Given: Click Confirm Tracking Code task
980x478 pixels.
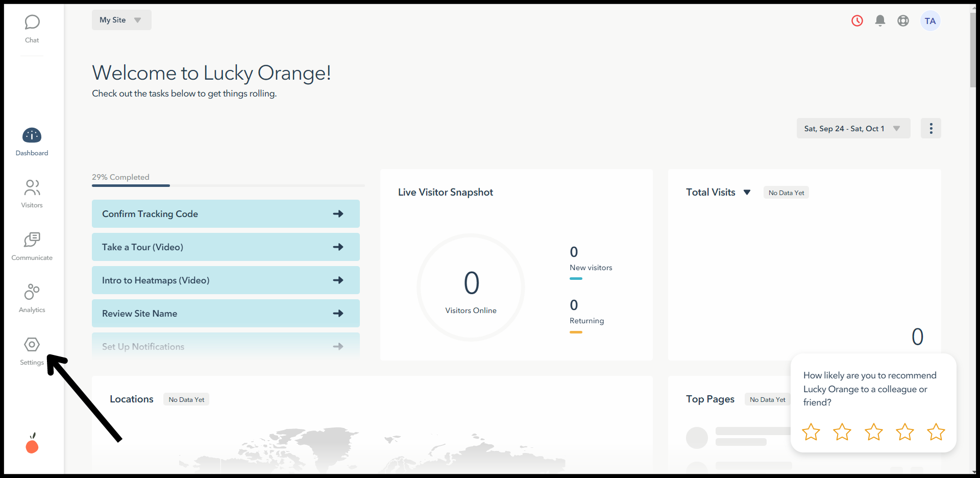Looking at the screenshot, I should click(x=226, y=214).
